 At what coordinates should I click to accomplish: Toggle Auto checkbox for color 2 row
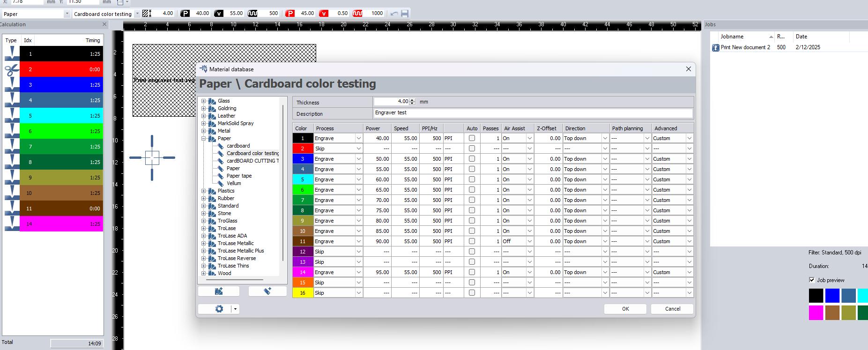pos(472,149)
